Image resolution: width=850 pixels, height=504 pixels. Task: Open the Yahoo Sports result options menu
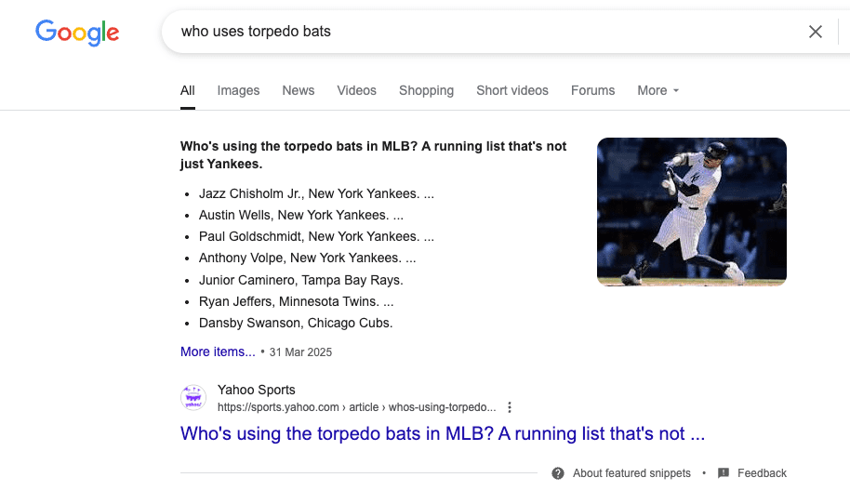pos(509,407)
